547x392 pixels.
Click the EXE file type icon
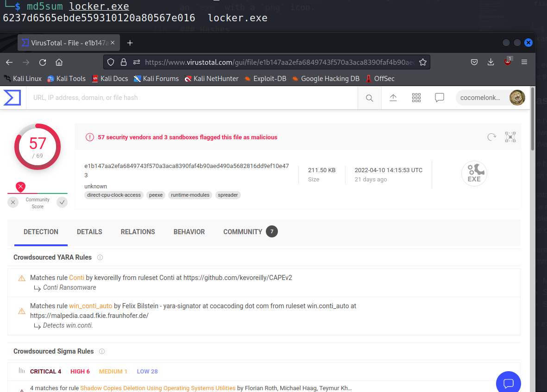coord(474,173)
